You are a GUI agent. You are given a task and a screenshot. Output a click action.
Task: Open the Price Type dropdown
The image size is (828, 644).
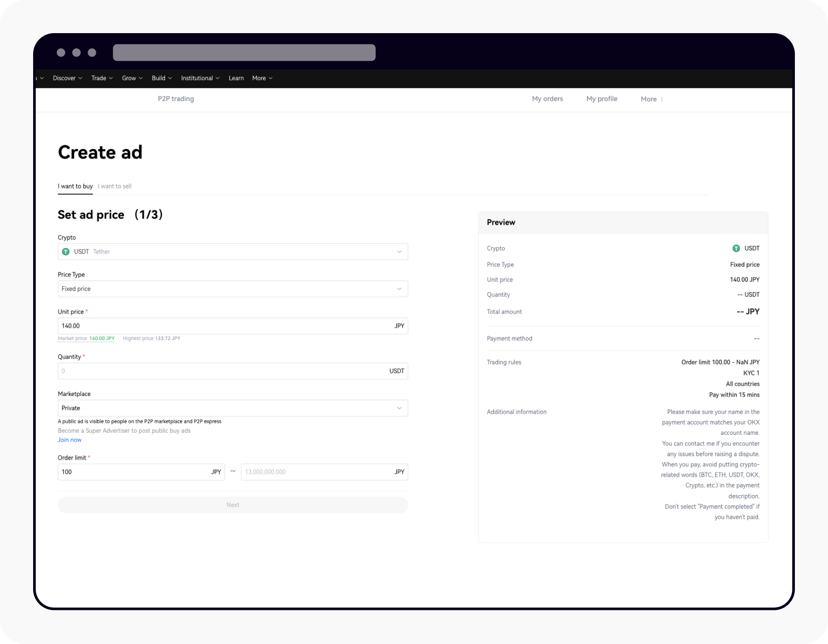pos(399,289)
